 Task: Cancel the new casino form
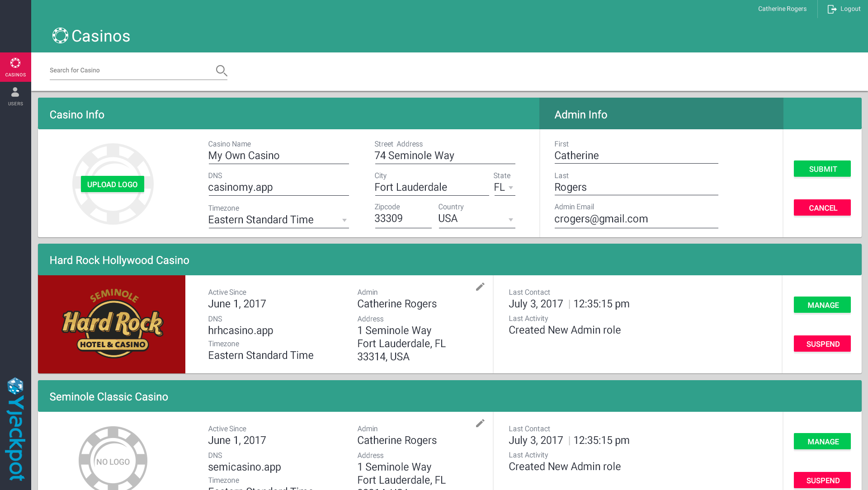822,208
